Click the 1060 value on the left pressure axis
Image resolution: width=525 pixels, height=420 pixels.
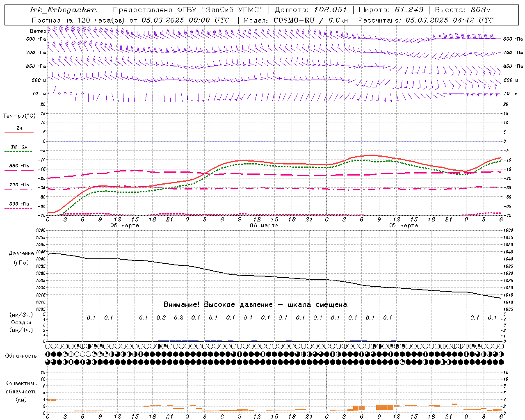pyautogui.click(x=41, y=231)
